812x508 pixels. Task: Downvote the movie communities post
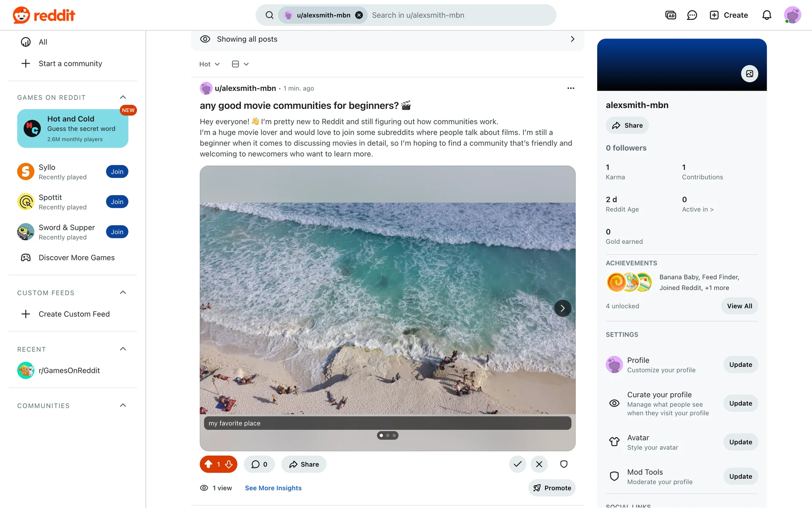[229, 464]
